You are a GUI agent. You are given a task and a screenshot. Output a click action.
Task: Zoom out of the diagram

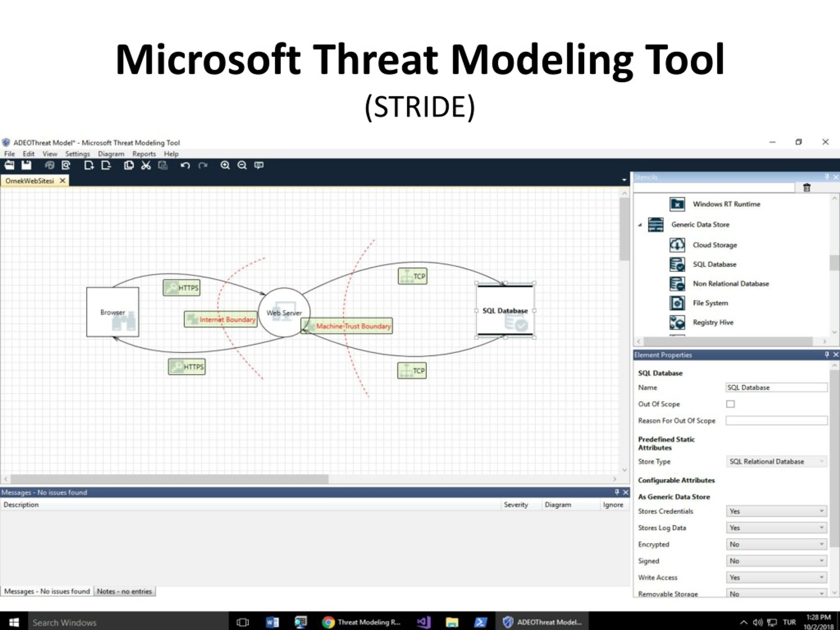[242, 165]
